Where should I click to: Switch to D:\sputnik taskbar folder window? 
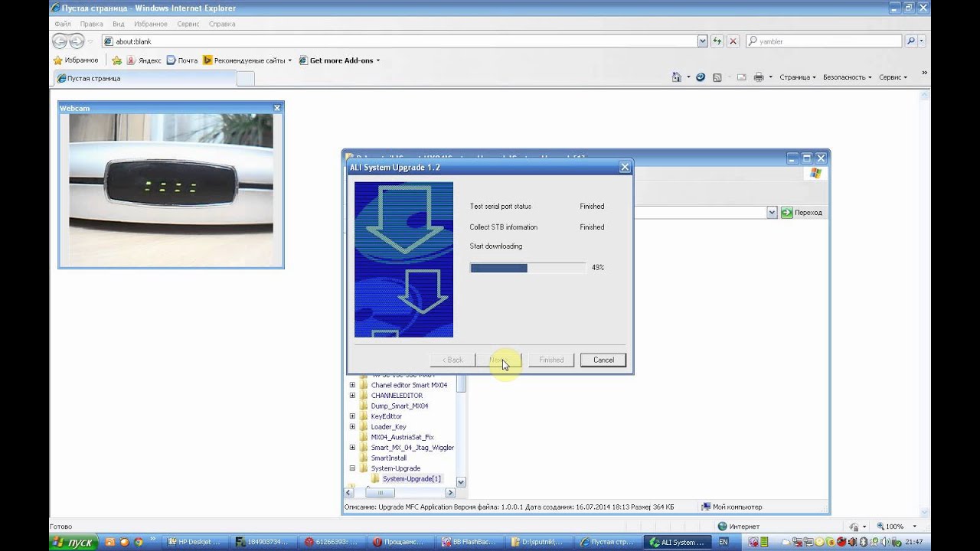pyautogui.click(x=539, y=543)
